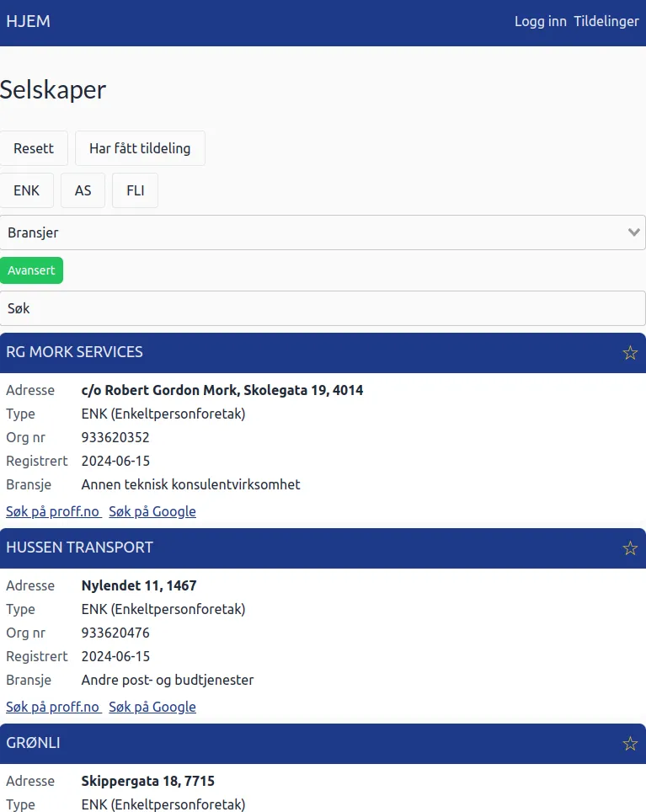Go to HJEM in the navbar
This screenshot has height=812, width=646.
point(28,22)
